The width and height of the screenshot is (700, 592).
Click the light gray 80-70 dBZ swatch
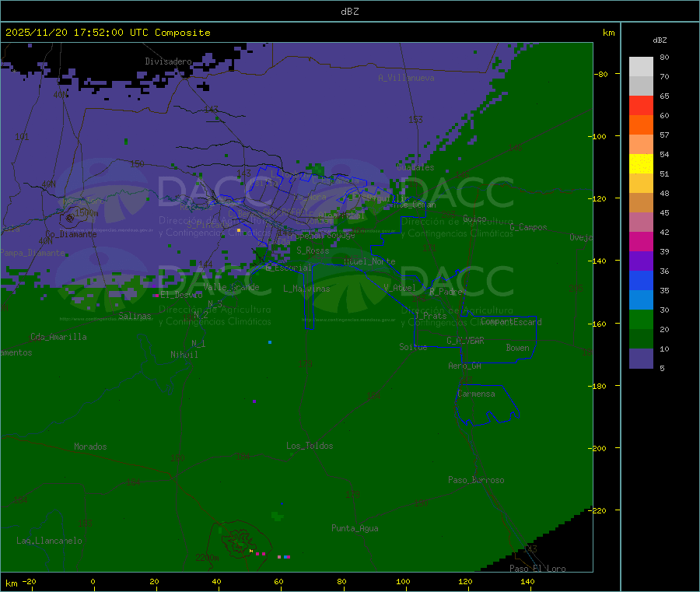pyautogui.click(x=641, y=67)
